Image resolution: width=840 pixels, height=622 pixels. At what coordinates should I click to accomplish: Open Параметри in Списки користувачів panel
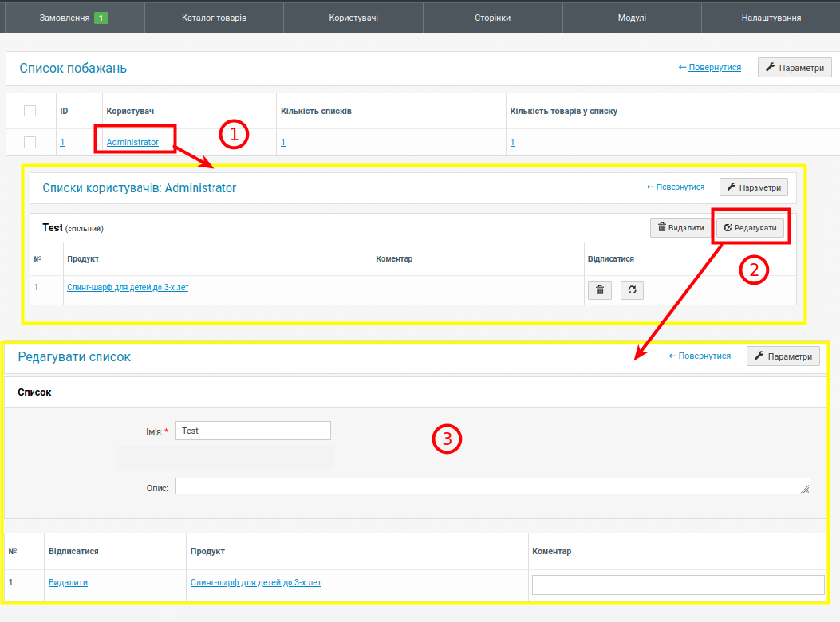[754, 187]
